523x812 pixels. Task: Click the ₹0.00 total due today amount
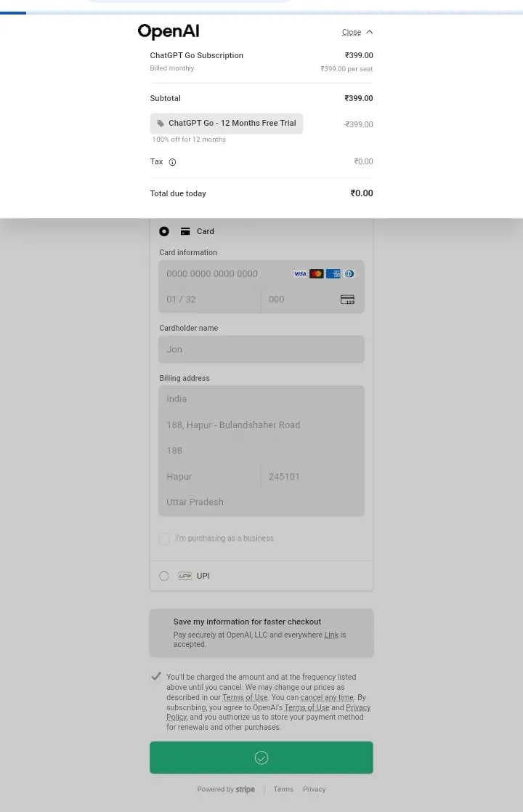point(362,193)
